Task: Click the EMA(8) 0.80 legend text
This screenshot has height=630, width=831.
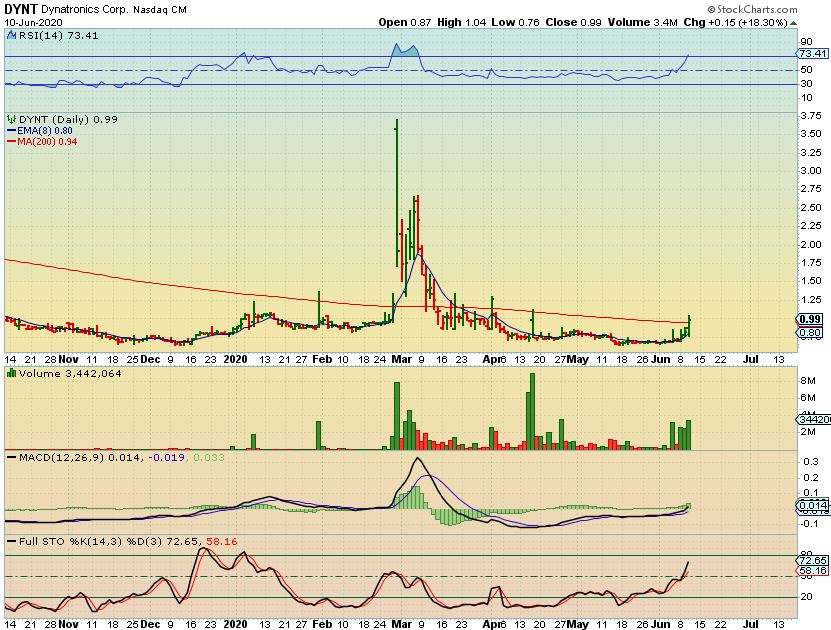Action: click(45, 130)
